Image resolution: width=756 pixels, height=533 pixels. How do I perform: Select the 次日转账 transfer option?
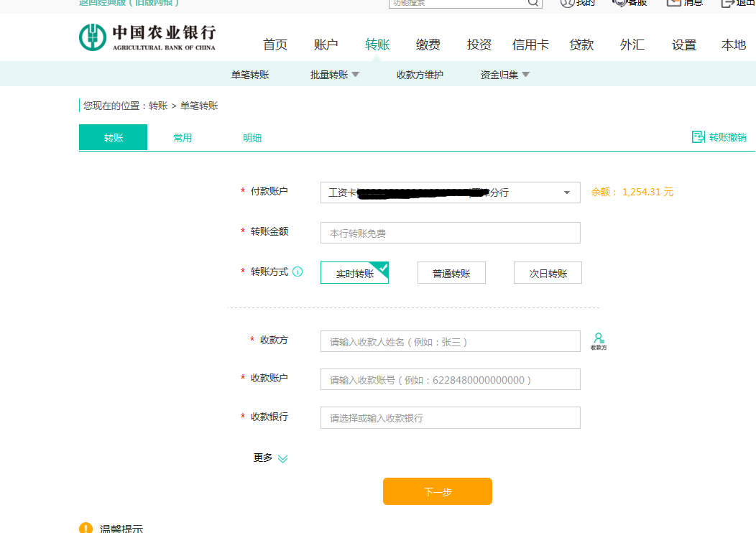point(548,272)
